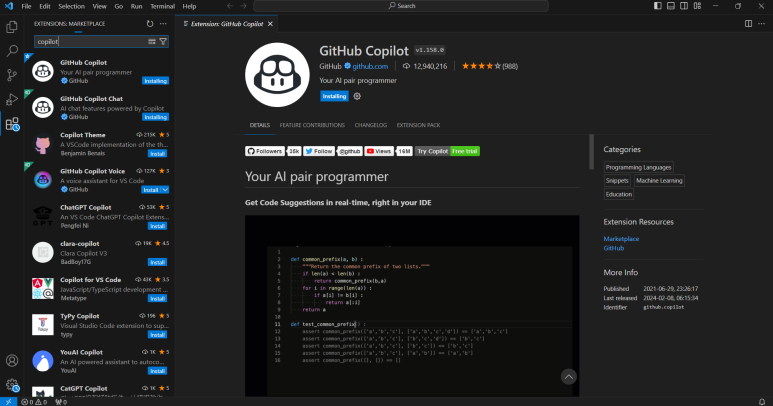Open Customize Layout icon
The height and width of the screenshot is (406, 773).
pos(697,6)
